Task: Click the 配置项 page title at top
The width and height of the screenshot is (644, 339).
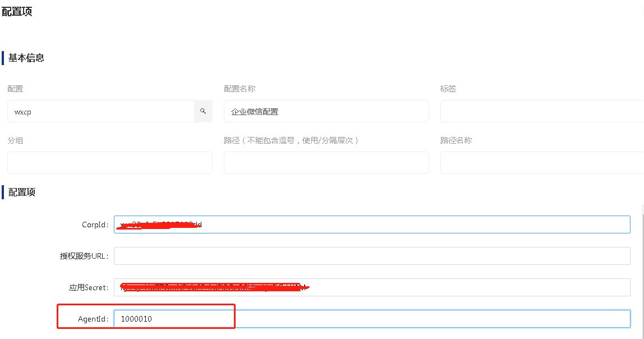Action: [x=17, y=12]
